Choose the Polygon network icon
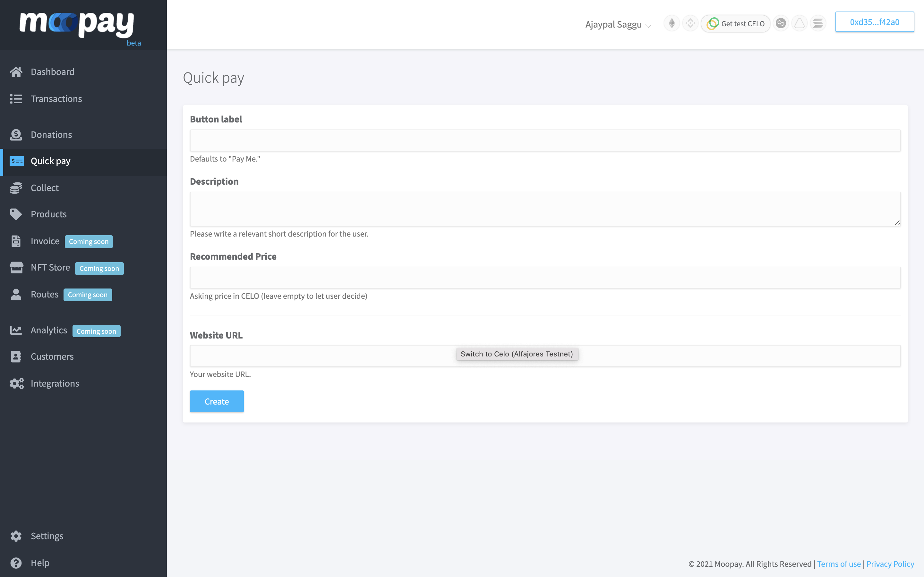Image resolution: width=924 pixels, height=577 pixels. pyautogui.click(x=781, y=24)
